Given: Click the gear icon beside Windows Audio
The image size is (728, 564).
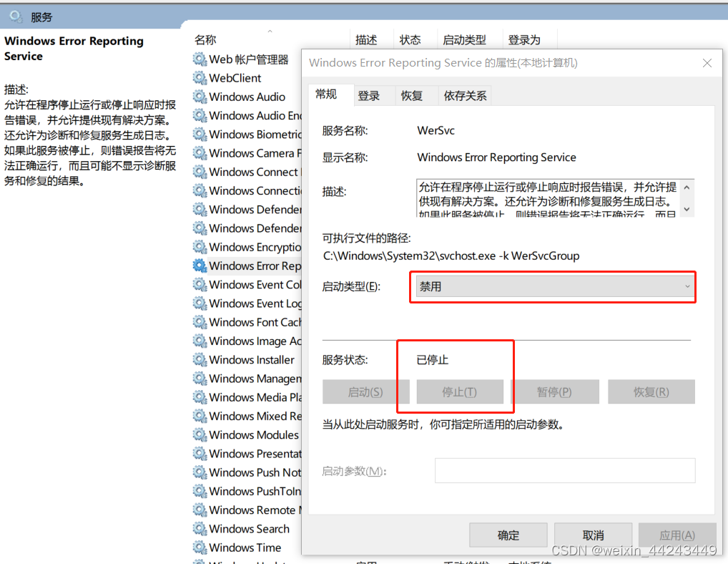Looking at the screenshot, I should click(200, 97).
